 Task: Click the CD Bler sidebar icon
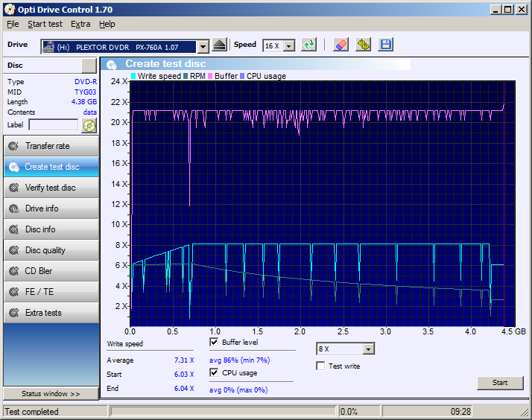pyautogui.click(x=13, y=271)
